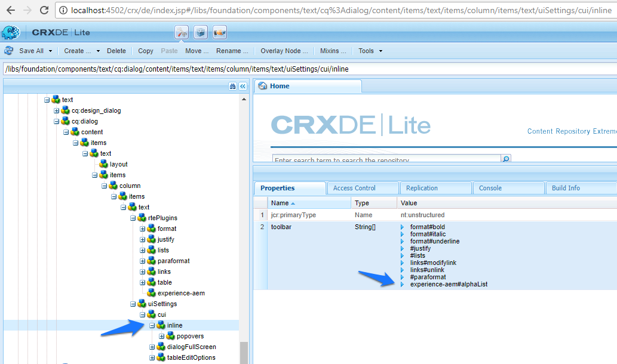The height and width of the screenshot is (364, 617).
Task: Collapse the cq:dialog tree node
Action: [57, 121]
